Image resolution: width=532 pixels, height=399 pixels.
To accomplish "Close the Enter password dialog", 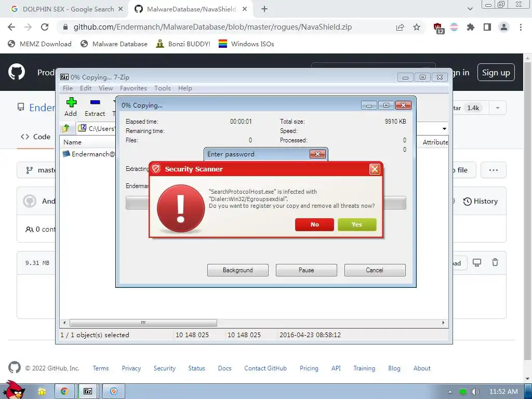I will (317, 154).
